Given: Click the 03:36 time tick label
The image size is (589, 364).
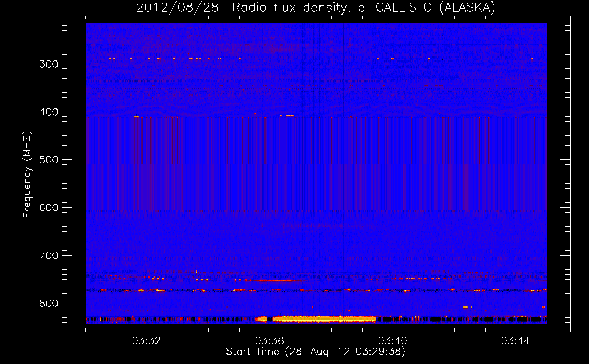Looking at the screenshot, I should point(269,341).
